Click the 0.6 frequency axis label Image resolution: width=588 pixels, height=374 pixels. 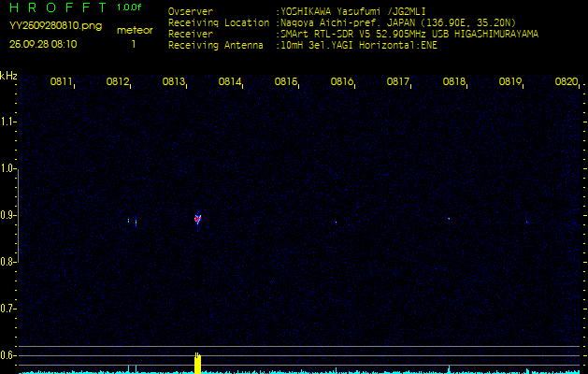point(9,355)
